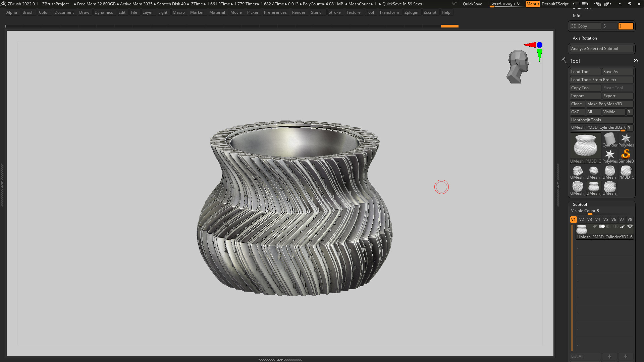Image resolution: width=644 pixels, height=362 pixels.
Task: Toggle polypaint brush icon on subtool row
Action: coord(623,227)
